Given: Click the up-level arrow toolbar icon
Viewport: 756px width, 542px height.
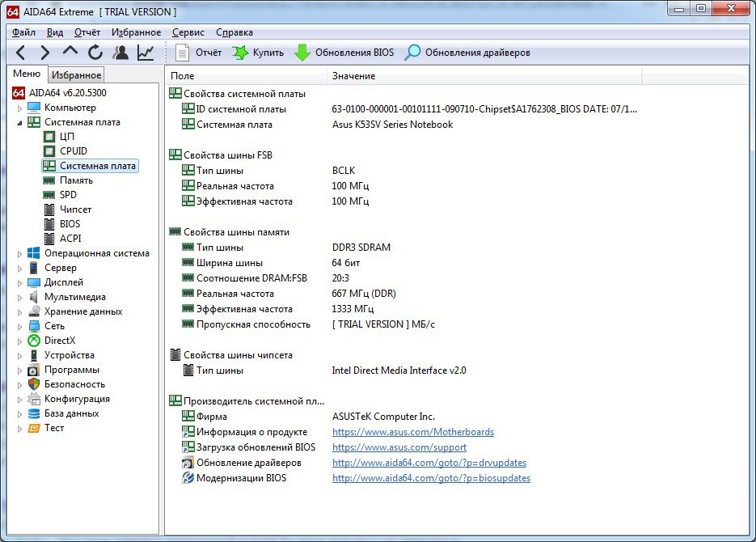Looking at the screenshot, I should (x=70, y=51).
